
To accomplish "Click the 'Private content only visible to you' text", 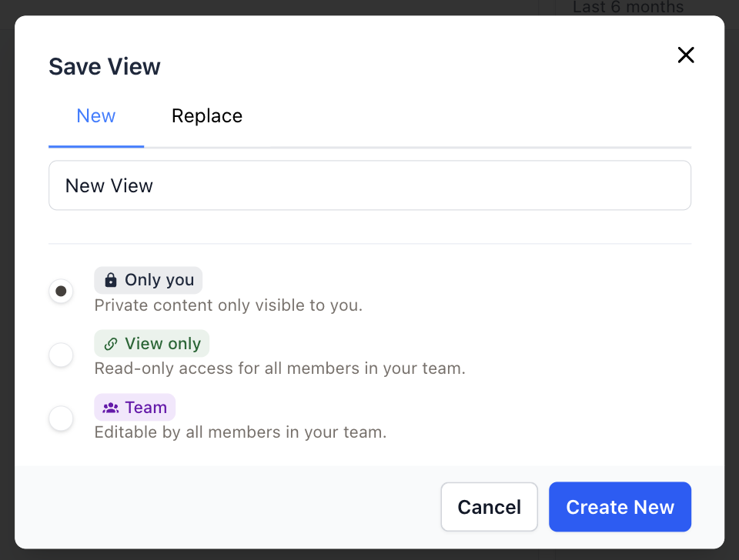I will pyautogui.click(x=228, y=305).
